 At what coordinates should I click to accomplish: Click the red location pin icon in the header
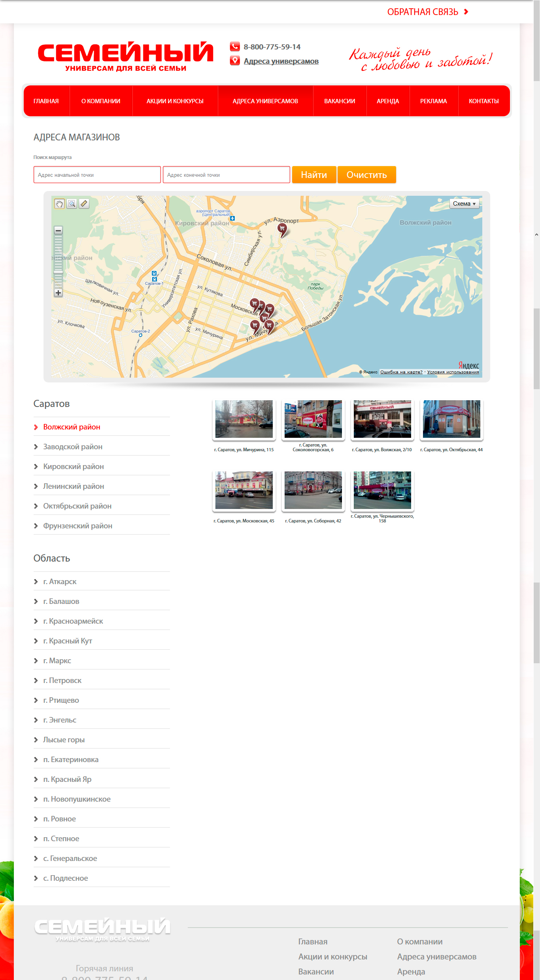235,61
